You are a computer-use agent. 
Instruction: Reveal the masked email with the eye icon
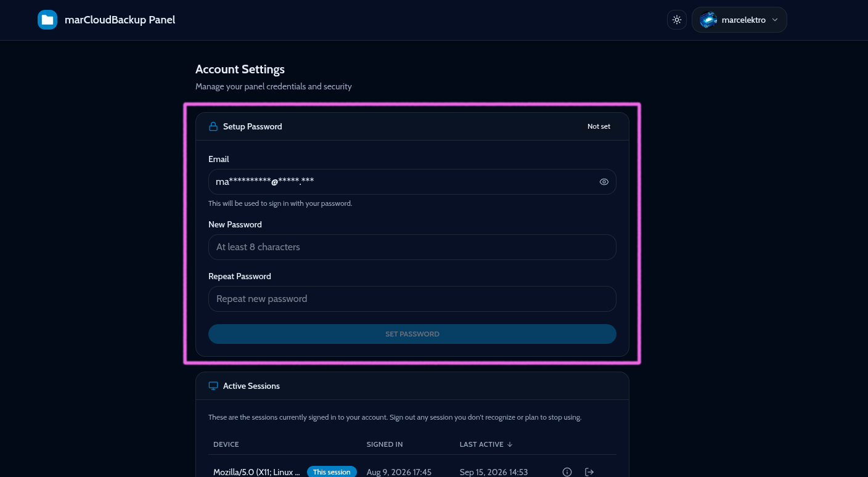tap(604, 182)
